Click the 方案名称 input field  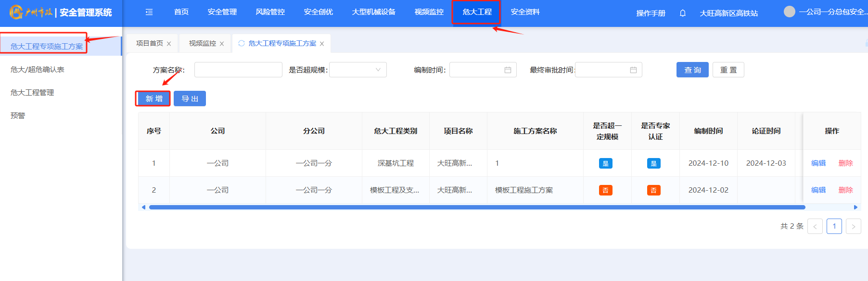[238, 70]
